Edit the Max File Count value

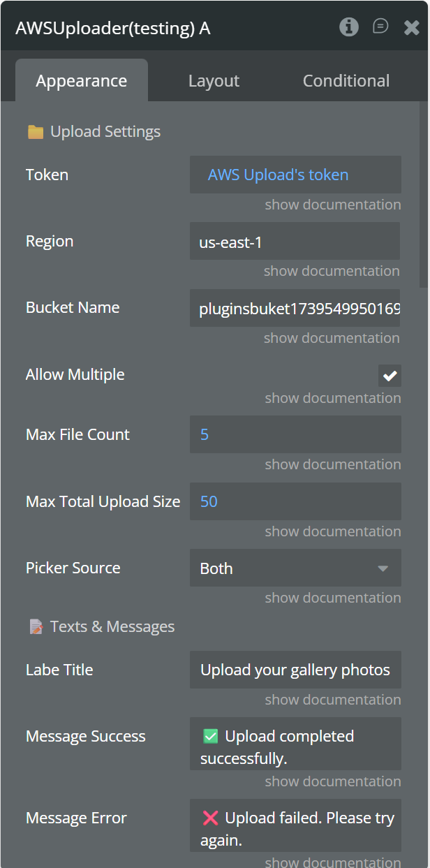tap(295, 434)
